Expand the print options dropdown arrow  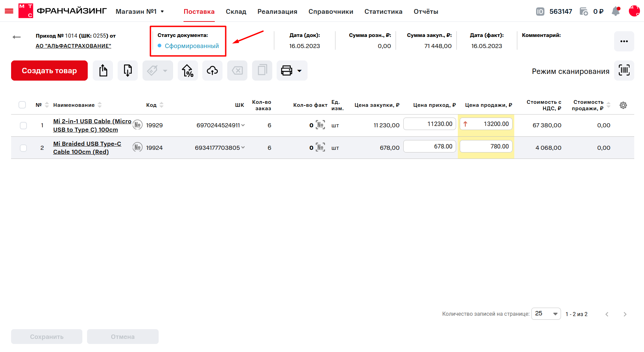[299, 71]
